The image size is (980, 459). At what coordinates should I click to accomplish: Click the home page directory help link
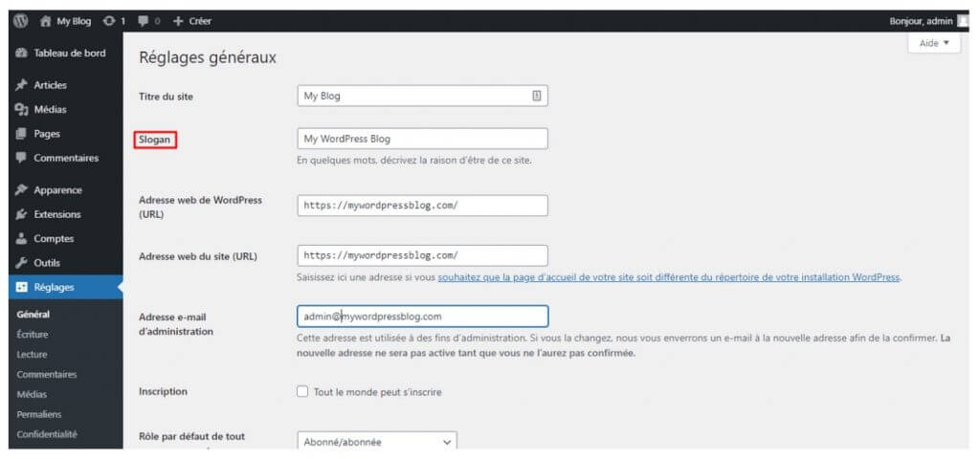669,276
